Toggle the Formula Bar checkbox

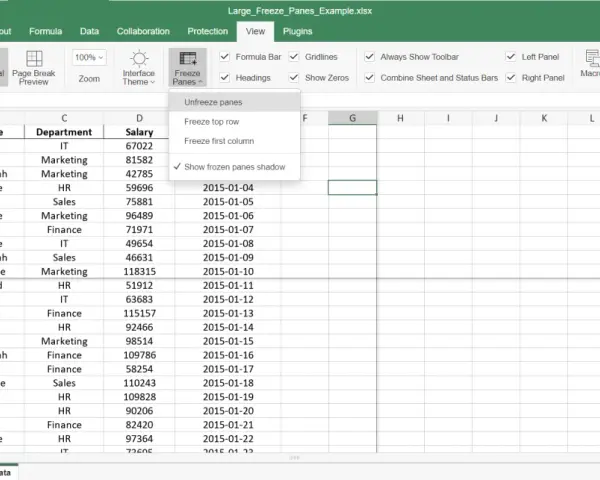pos(225,57)
